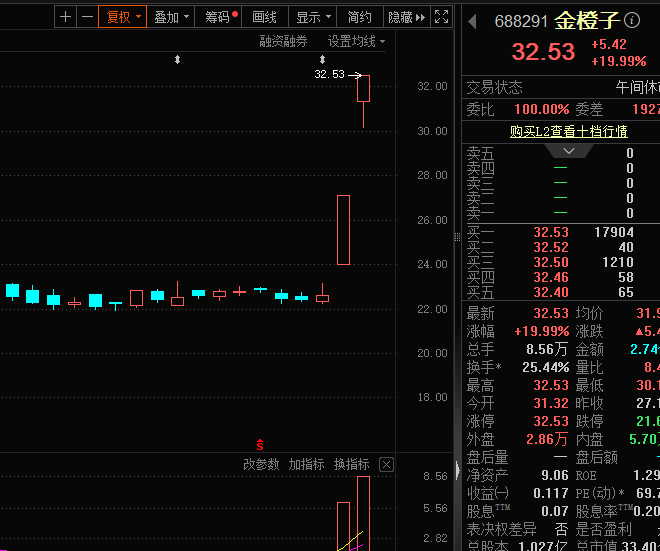Open the 复权 dropdown

tap(122, 17)
